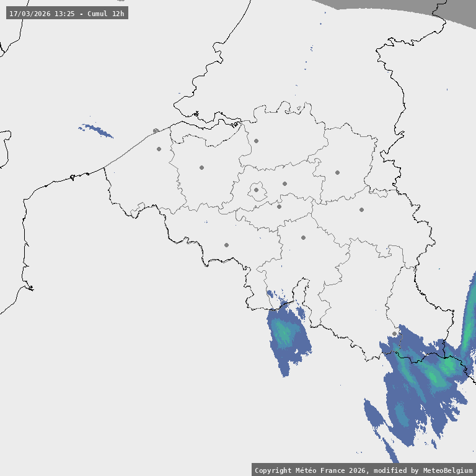Click the timestamp label 17/03/2026 13:25

[x=67, y=13]
